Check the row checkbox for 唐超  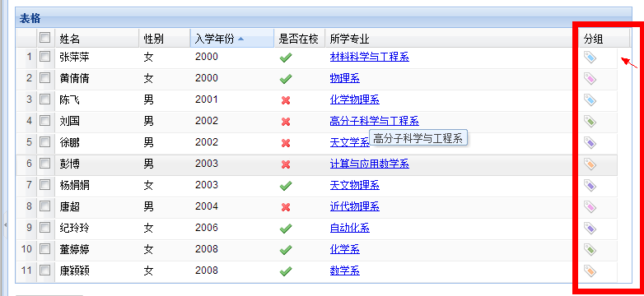44,206
